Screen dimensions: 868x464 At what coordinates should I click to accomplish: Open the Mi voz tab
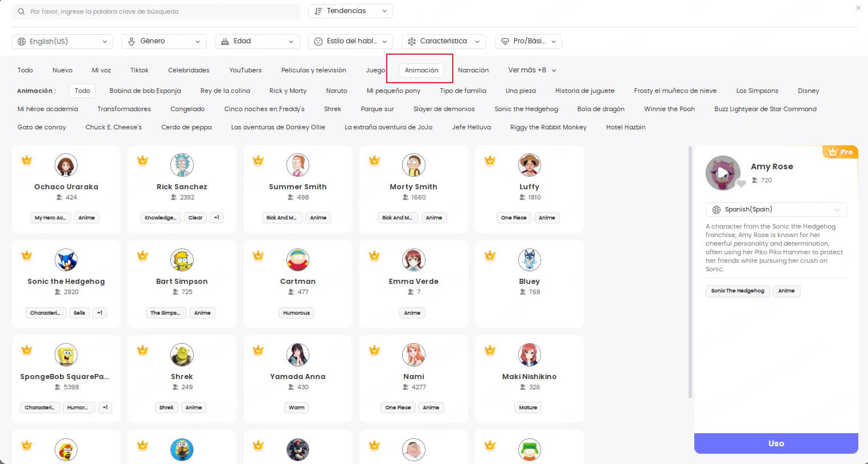click(101, 70)
